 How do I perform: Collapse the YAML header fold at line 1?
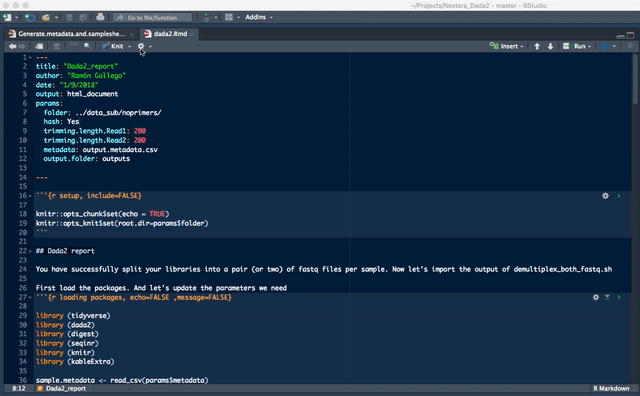[30, 58]
